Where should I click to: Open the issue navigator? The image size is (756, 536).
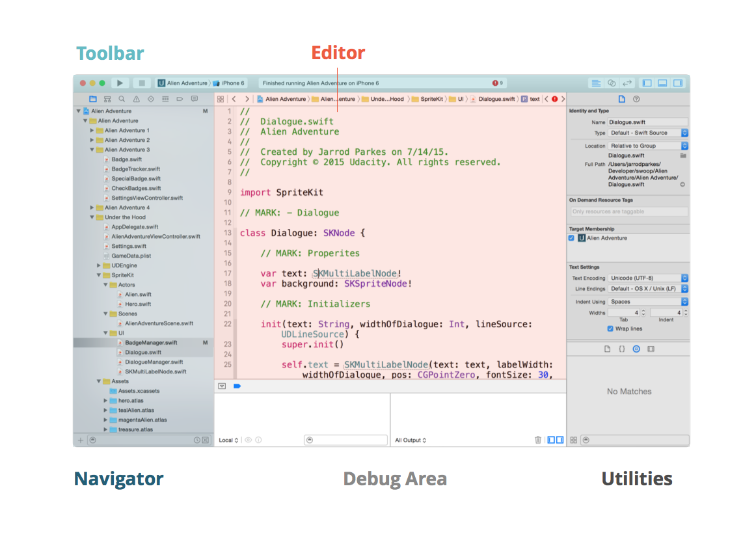click(137, 99)
